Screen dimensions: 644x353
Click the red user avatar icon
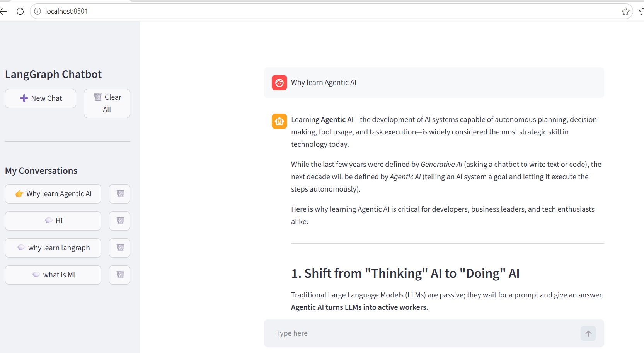click(279, 83)
